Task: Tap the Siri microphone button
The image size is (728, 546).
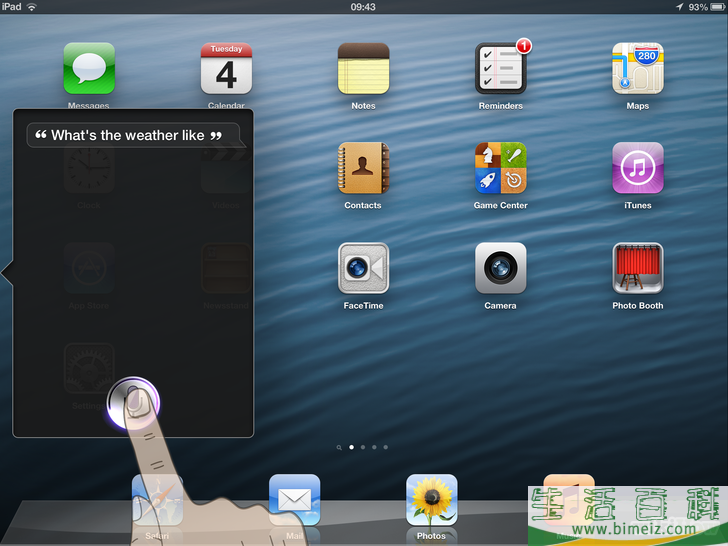Action: click(133, 403)
